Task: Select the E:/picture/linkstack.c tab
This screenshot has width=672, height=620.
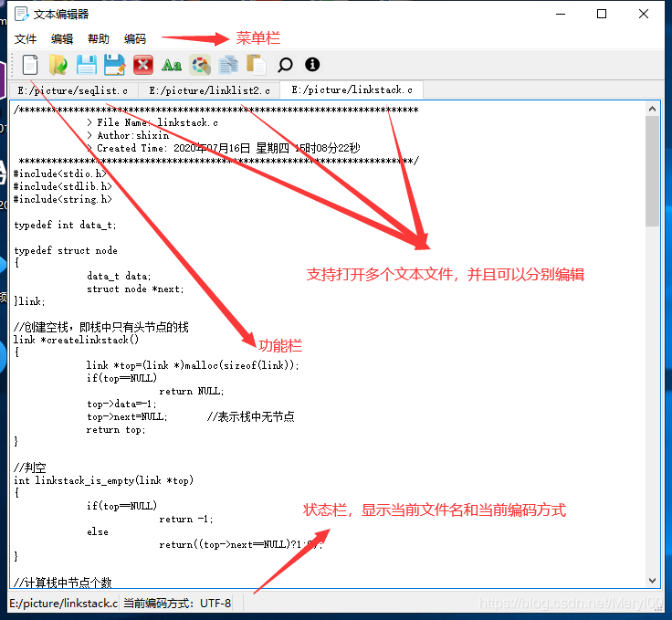Action: (352, 89)
